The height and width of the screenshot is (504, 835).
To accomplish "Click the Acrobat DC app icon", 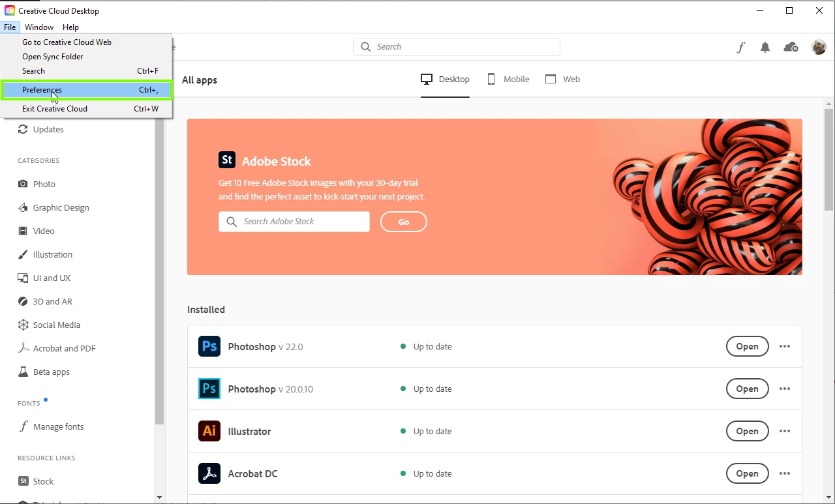I will coord(209,473).
